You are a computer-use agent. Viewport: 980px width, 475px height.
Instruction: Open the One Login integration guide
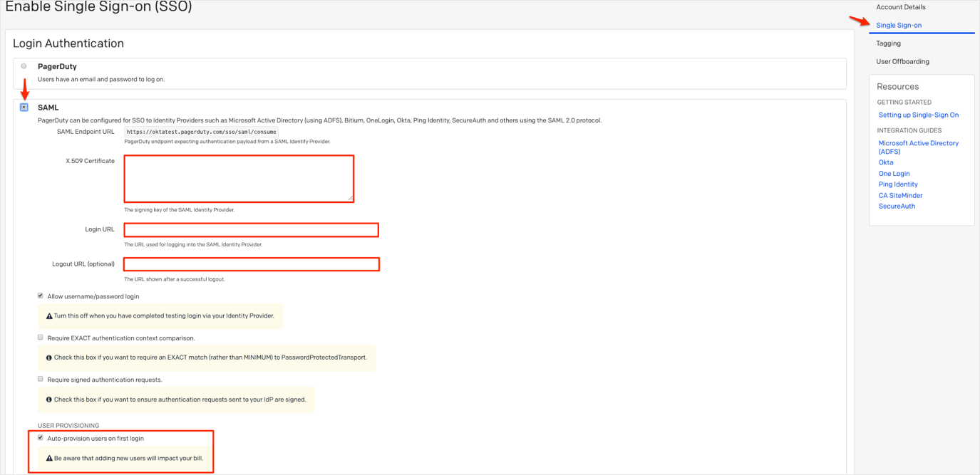pos(894,174)
